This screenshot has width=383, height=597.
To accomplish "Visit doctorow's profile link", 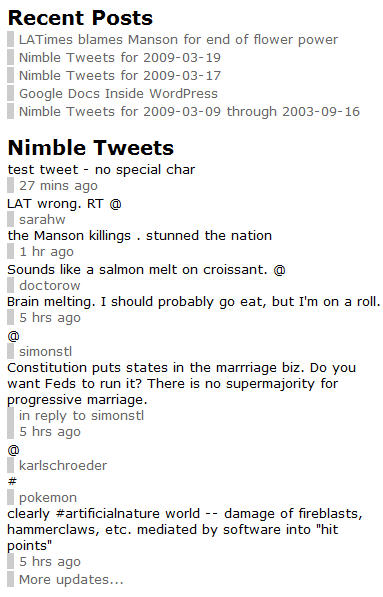I will coord(50,286).
